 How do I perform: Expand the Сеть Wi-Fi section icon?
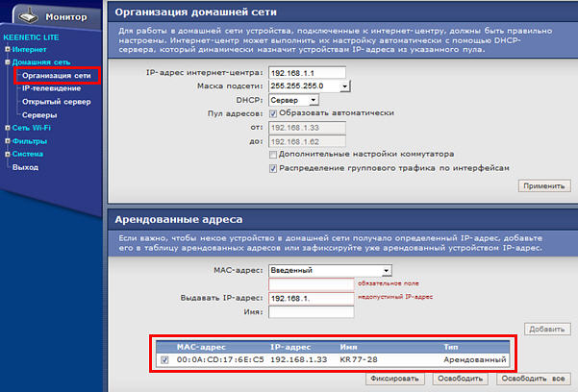[7, 127]
